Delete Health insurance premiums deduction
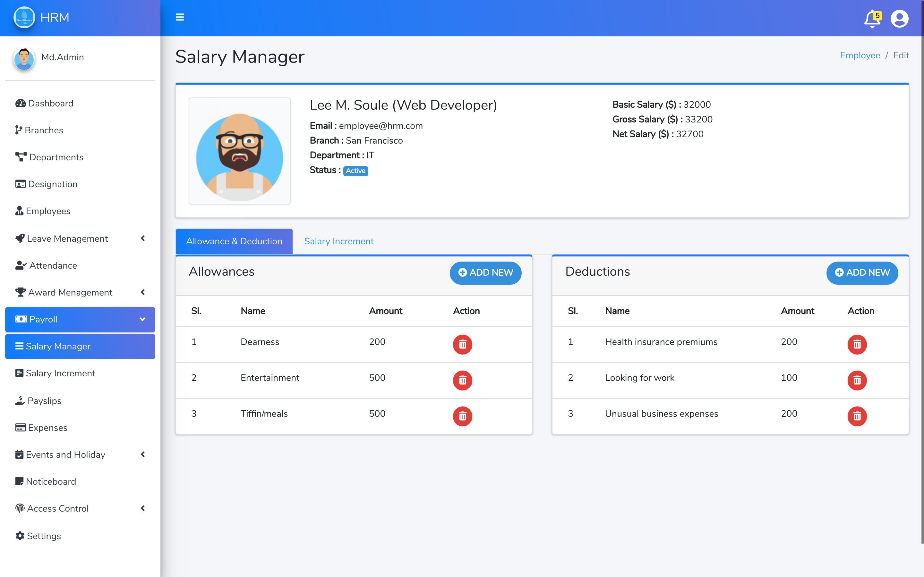924x577 pixels. click(857, 345)
